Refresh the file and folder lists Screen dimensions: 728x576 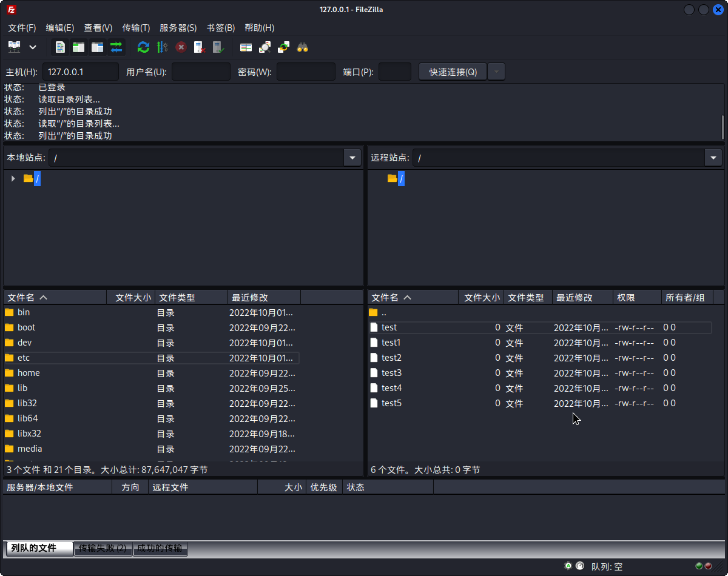[143, 47]
